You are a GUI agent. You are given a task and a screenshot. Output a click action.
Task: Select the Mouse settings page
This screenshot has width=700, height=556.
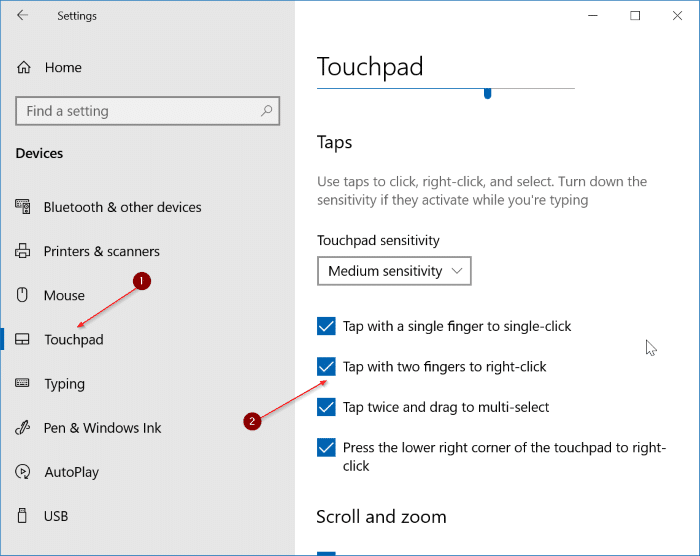(64, 296)
